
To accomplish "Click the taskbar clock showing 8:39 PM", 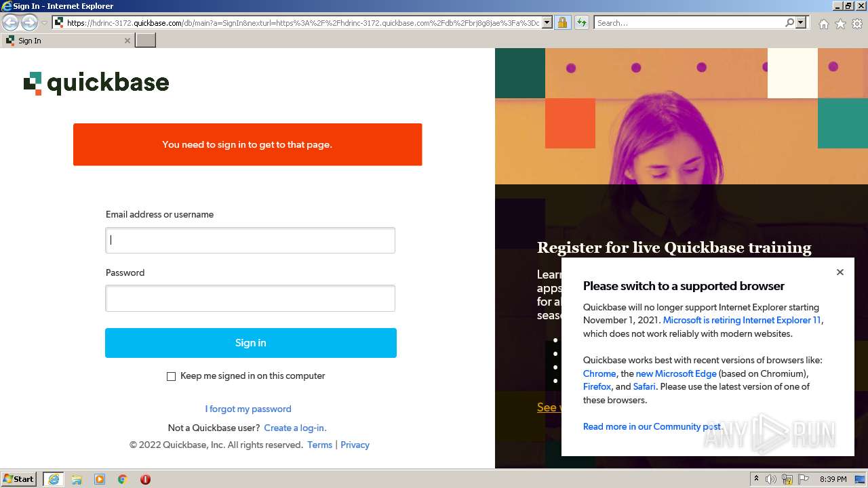I will click(833, 479).
